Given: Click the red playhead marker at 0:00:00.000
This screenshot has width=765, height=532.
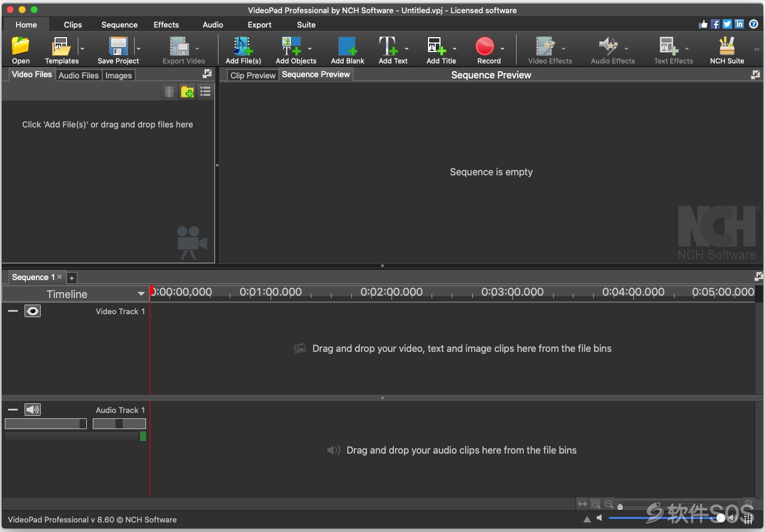Looking at the screenshot, I should click(151, 291).
